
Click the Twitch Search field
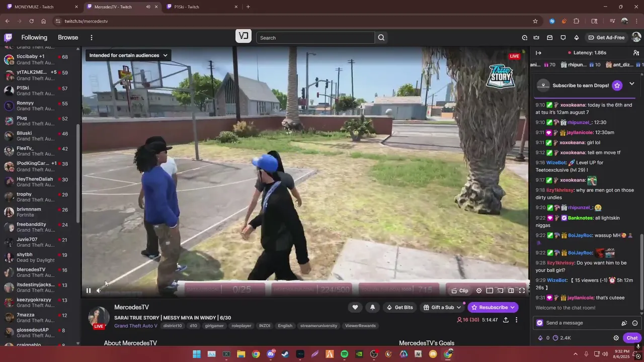pos(315,38)
